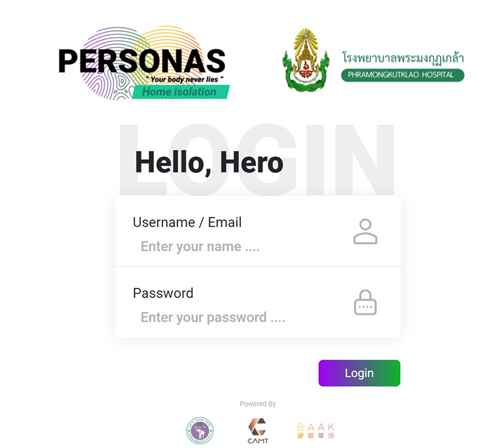Screen dimensions: 488x448
Task: Open the purple elephant university seal
Action: pos(200,430)
